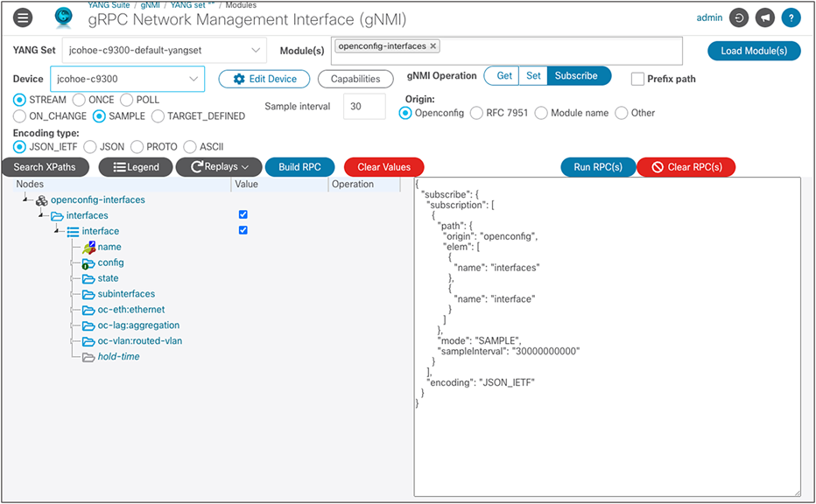Image resolution: width=816 pixels, height=504 pixels.
Task: Click the config folder icon
Action: pyautogui.click(x=88, y=263)
